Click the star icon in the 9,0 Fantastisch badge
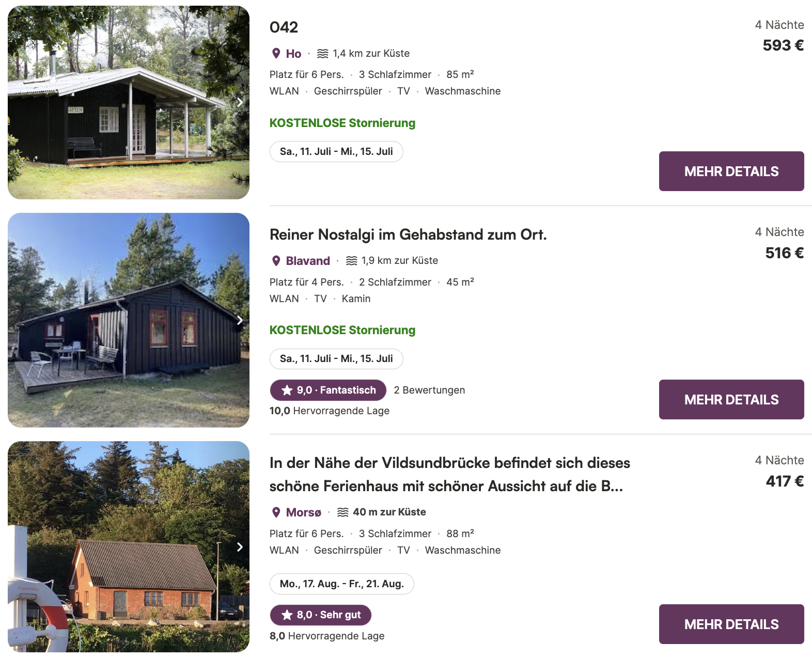Viewport: 812px width, 658px height. [287, 390]
